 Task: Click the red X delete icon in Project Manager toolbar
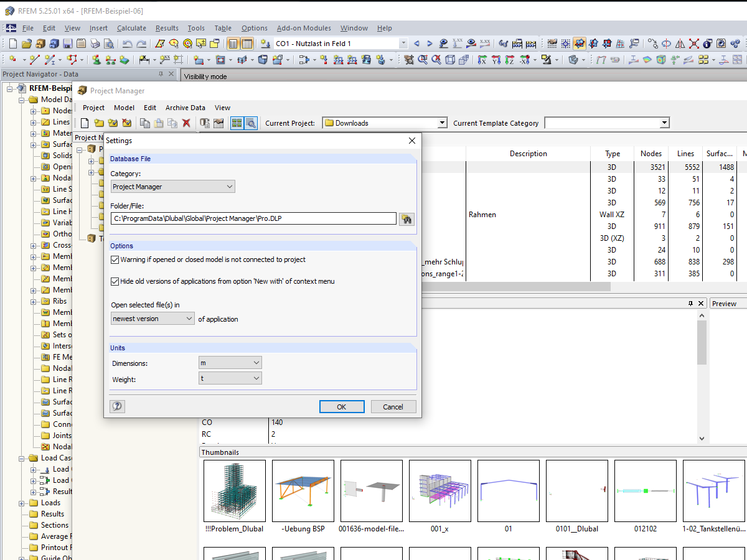pyautogui.click(x=186, y=123)
